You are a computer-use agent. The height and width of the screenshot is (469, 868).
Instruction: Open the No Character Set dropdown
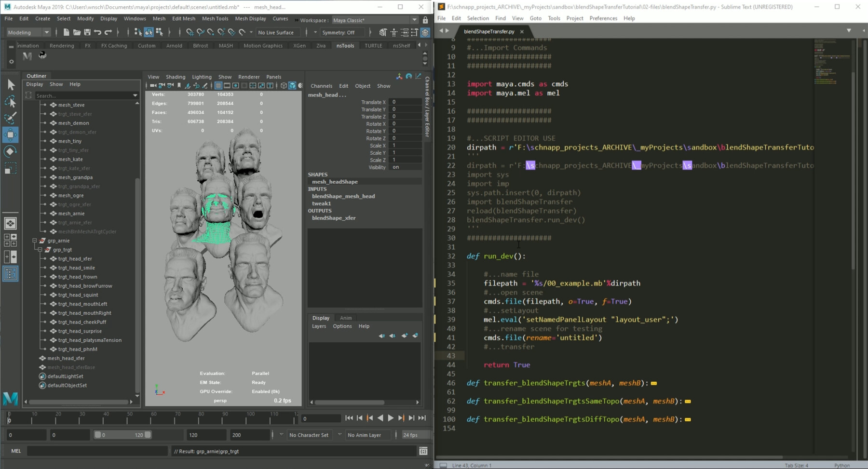[x=309, y=434]
